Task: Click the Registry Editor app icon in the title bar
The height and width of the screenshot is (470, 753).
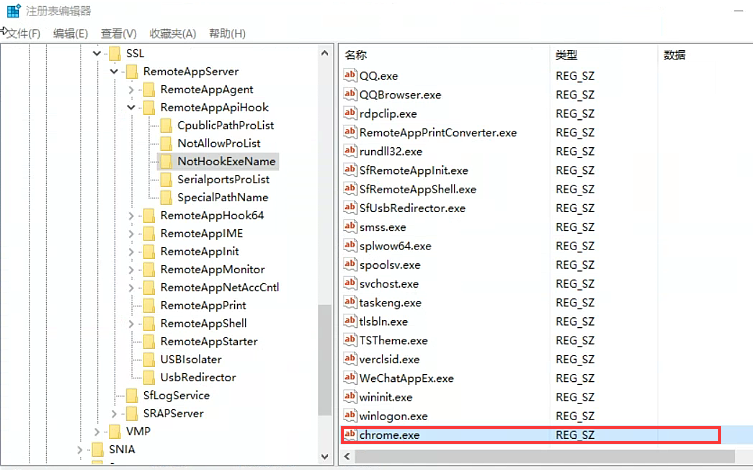Action: [x=13, y=11]
